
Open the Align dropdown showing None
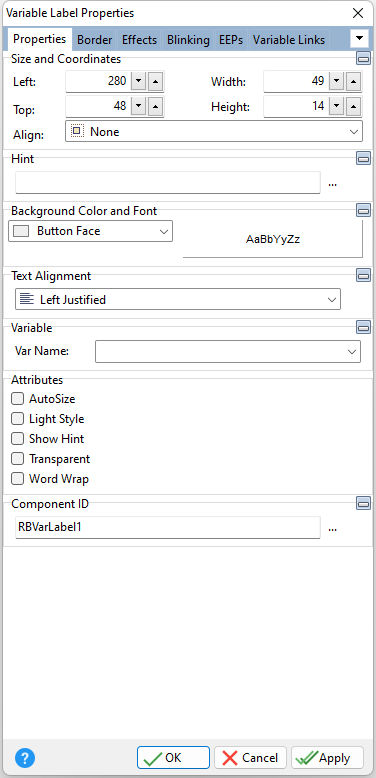214,131
